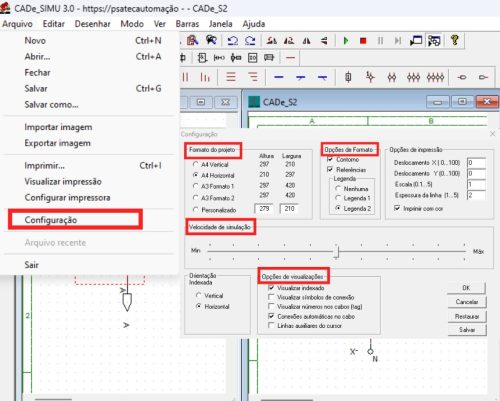This screenshot has height=401, width=500.
Task: Click the step simulation icon
Action: click(x=398, y=41)
